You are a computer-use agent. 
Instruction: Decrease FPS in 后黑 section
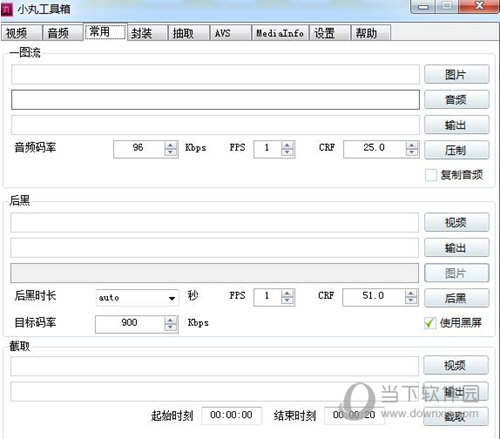287,300
